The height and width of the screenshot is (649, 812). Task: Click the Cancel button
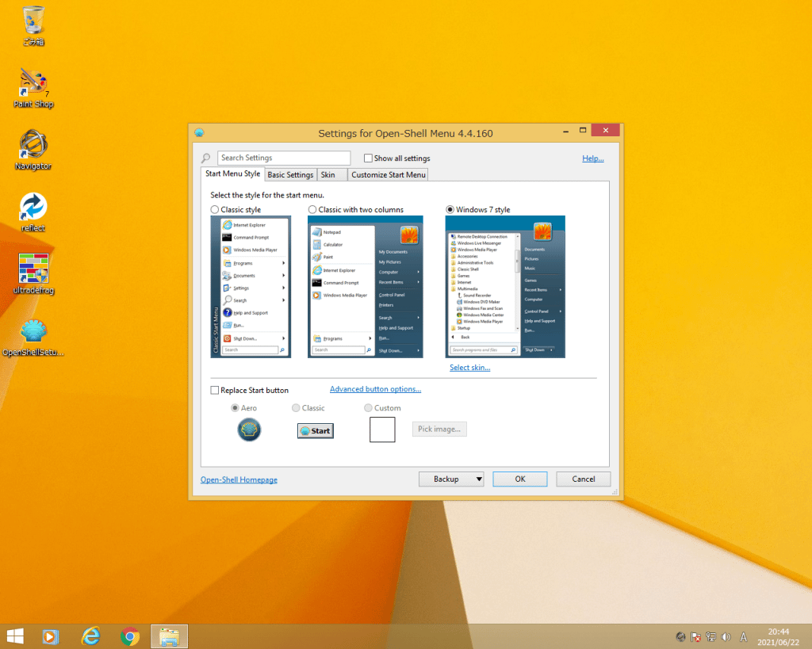(584, 479)
